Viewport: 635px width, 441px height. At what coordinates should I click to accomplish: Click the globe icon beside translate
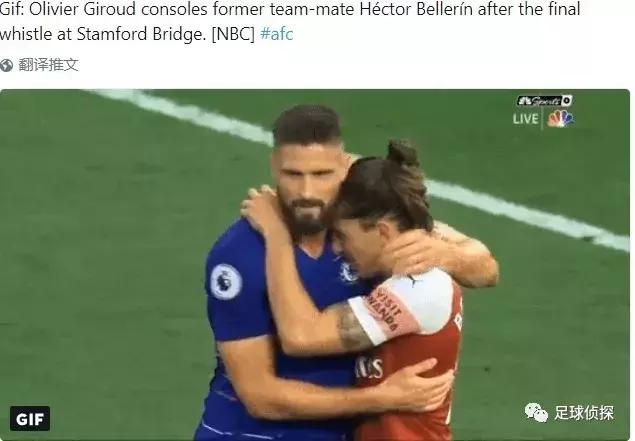[8, 65]
